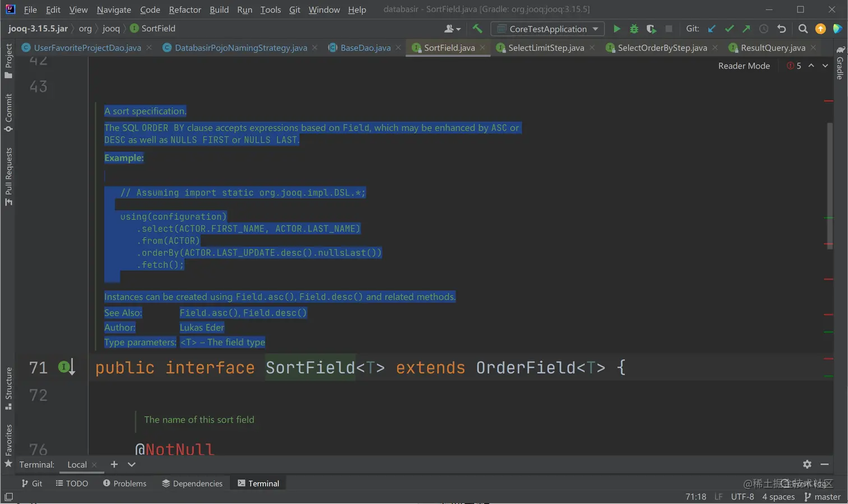Open the master branch selector in status bar
Viewport: 848px width, 504px height.
click(x=822, y=497)
